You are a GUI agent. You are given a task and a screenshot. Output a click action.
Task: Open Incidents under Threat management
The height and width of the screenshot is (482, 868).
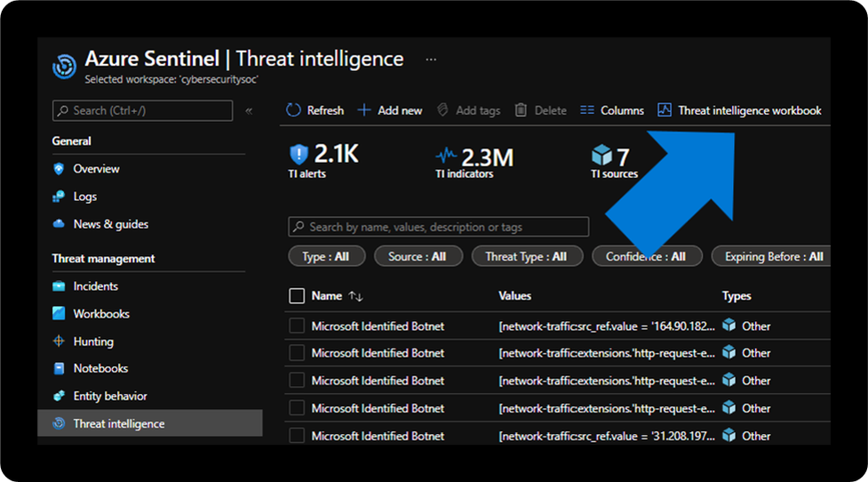click(x=96, y=286)
